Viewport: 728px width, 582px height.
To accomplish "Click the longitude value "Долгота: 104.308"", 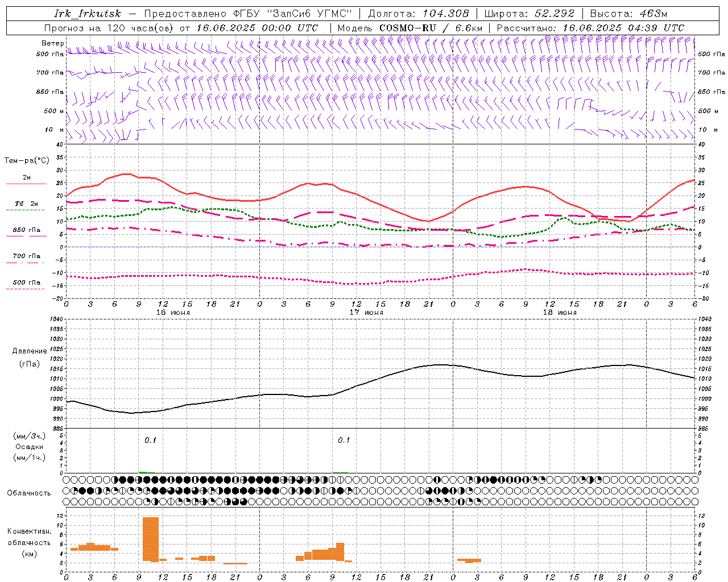I will [419, 14].
